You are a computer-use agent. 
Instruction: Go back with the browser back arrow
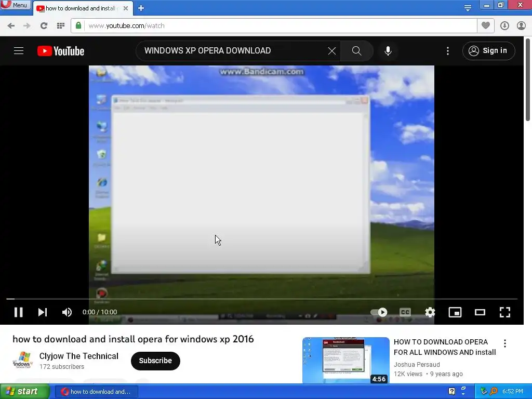pyautogui.click(x=11, y=26)
